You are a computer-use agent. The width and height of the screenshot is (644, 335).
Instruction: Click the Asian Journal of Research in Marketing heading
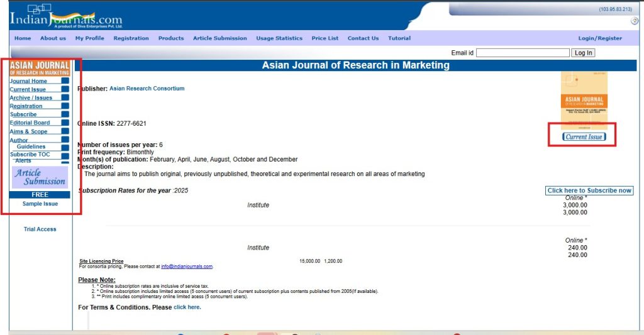click(356, 65)
